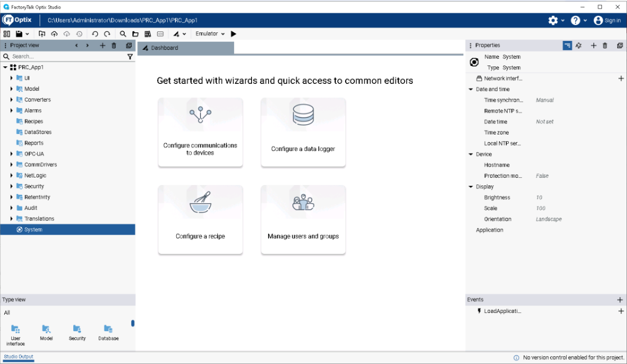Open the Studio Output tab
The height and width of the screenshot is (364, 627).
[19, 357]
